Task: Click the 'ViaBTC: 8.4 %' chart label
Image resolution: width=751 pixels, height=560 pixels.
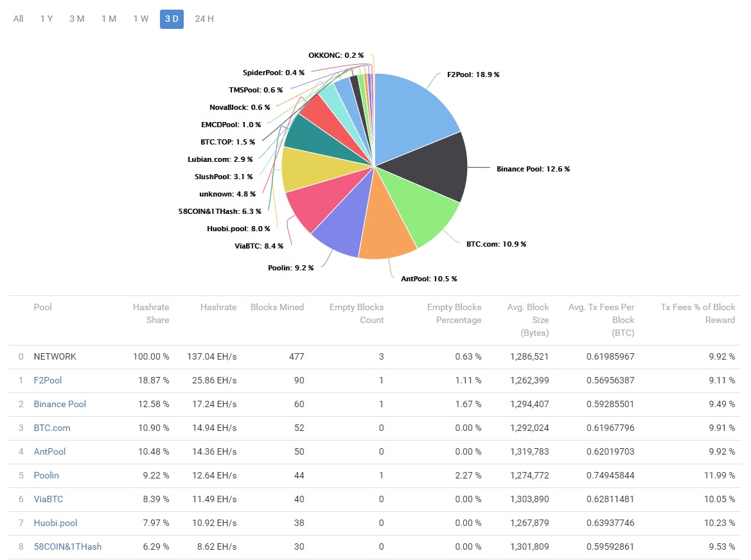Action: pos(259,246)
